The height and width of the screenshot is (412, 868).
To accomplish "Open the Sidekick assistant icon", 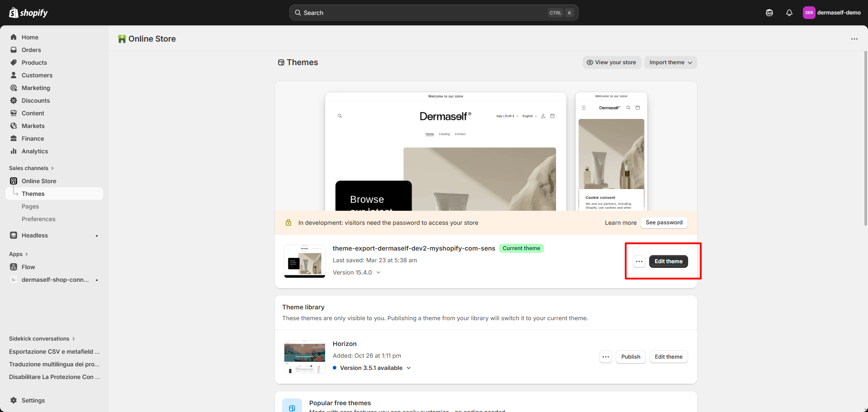I will [769, 13].
